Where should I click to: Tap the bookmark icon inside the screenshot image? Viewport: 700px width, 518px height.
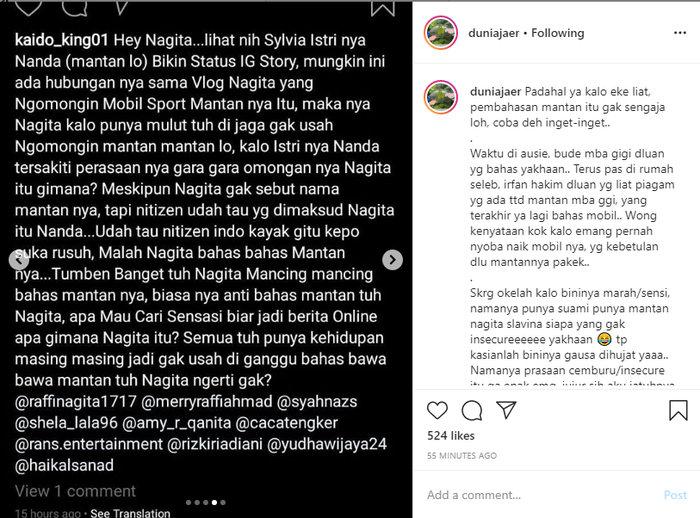click(383, 8)
